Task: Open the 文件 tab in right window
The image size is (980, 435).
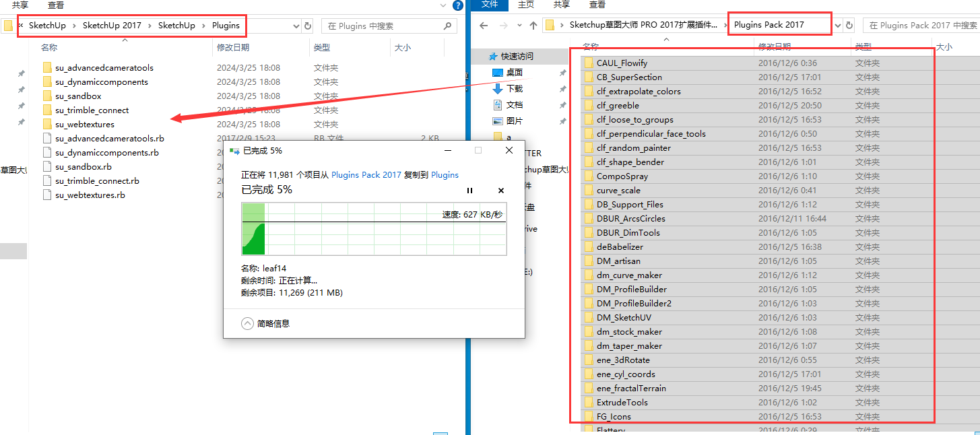Action: (x=490, y=5)
